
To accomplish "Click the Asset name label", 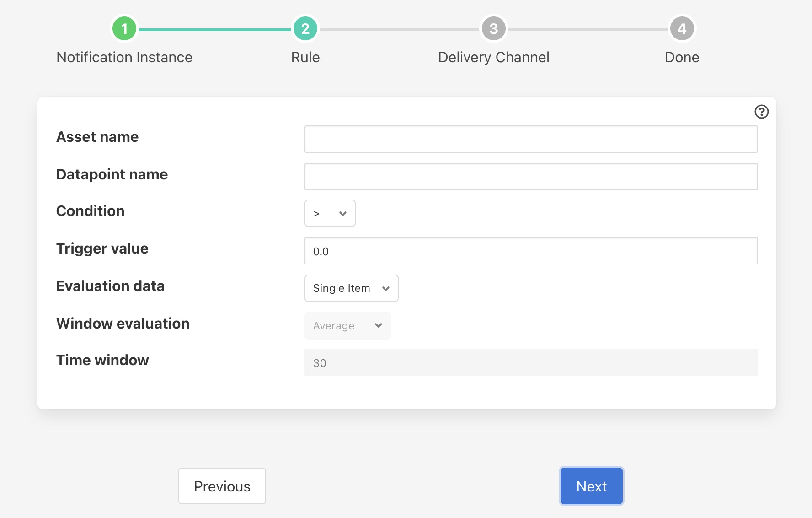I will pyautogui.click(x=97, y=137).
